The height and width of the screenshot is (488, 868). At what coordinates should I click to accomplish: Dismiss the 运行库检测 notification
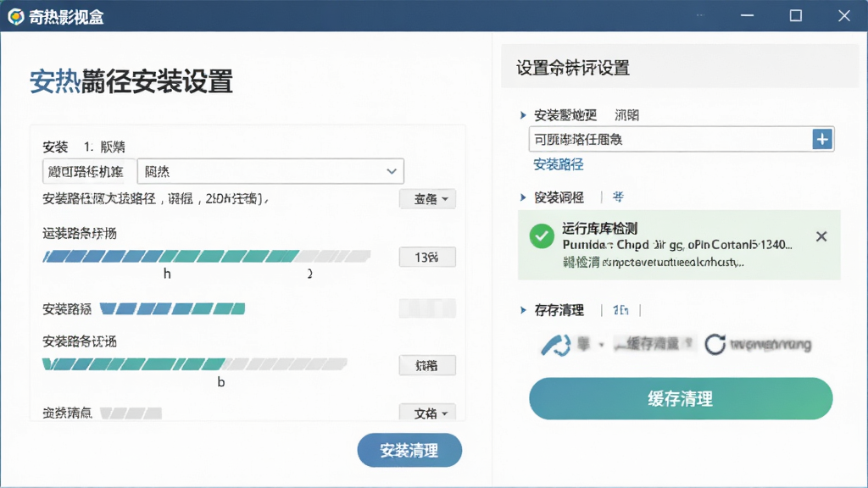[821, 237]
